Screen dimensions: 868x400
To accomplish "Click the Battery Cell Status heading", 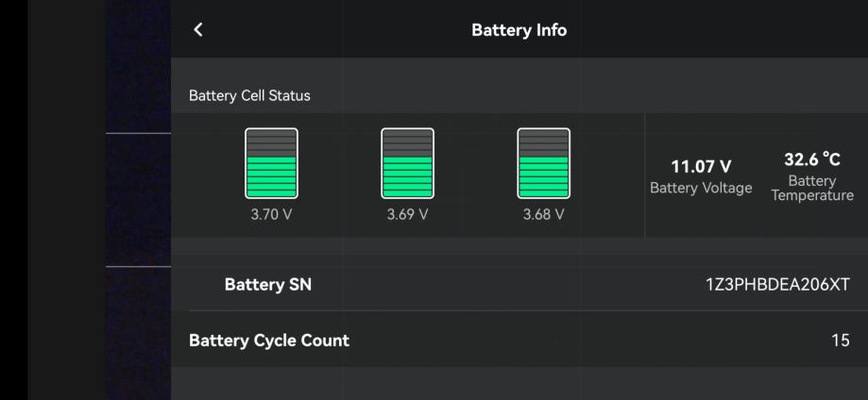I will pos(249,95).
